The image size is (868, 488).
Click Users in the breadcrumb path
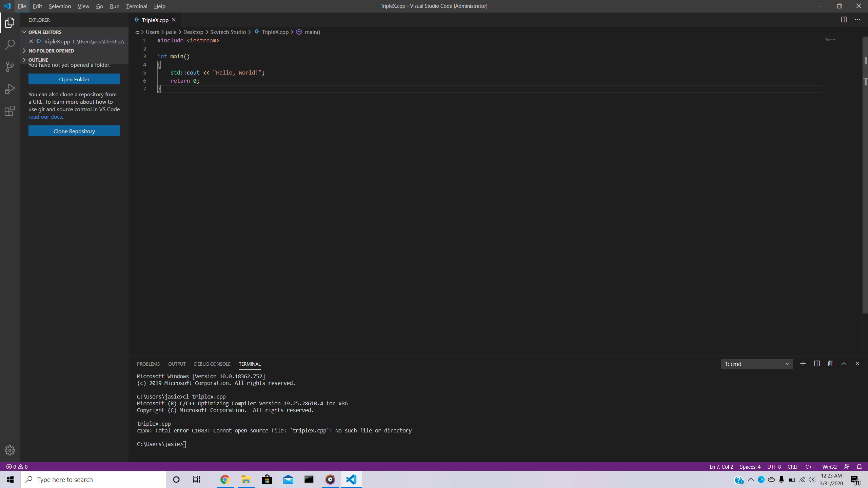152,32
